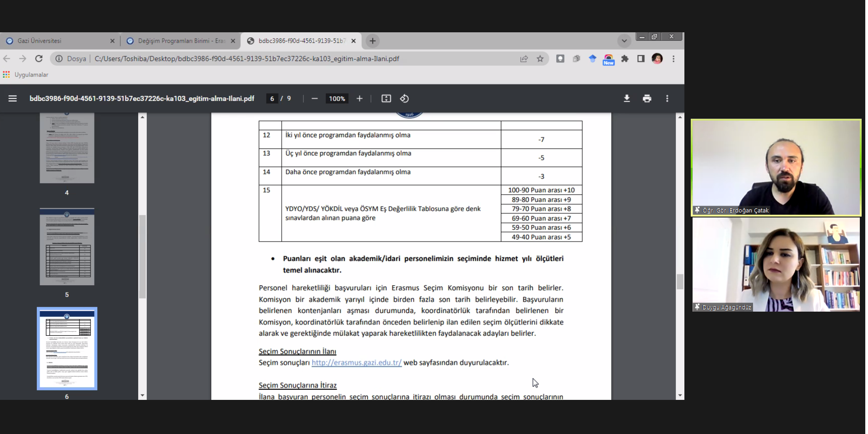Select page 4 thumbnail
868x434 pixels.
[x=67, y=148]
